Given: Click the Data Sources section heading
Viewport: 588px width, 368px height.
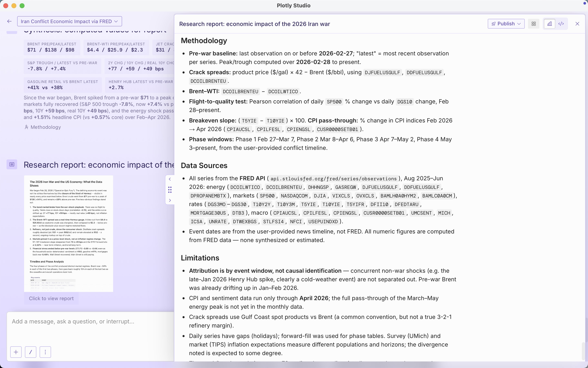Looking at the screenshot, I should [204, 166].
